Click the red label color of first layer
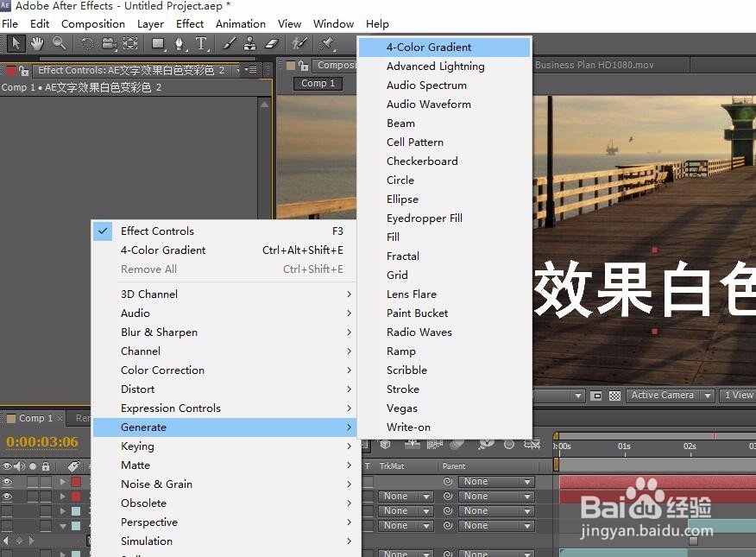This screenshot has height=557, width=756. (x=76, y=482)
